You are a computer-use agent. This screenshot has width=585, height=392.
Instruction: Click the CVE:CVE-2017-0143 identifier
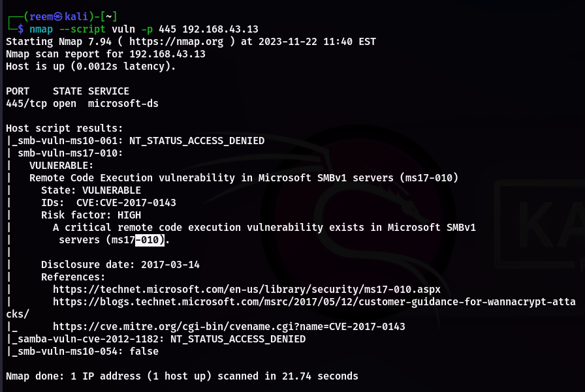(x=126, y=203)
